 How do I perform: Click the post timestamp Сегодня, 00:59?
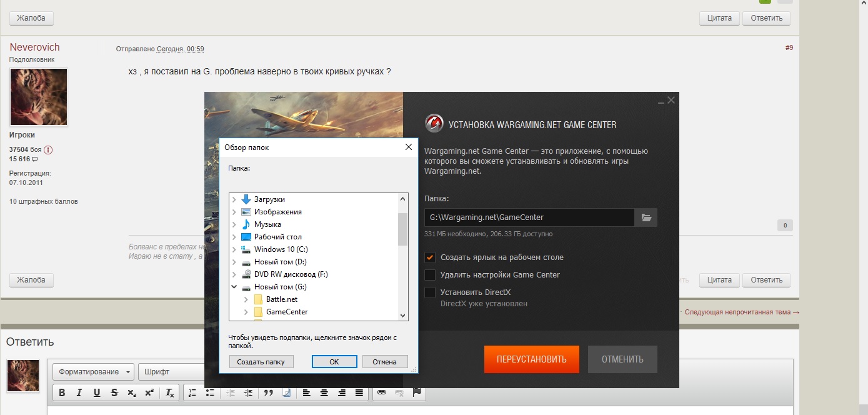coord(180,49)
